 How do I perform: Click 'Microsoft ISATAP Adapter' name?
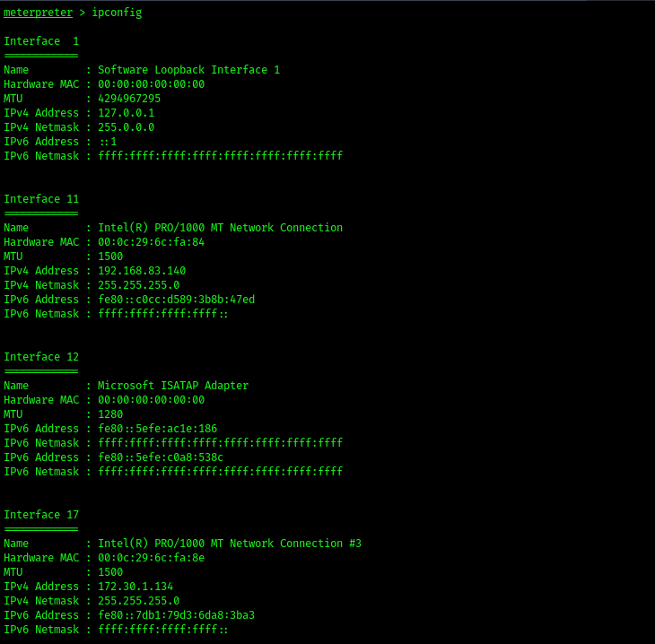point(173,386)
